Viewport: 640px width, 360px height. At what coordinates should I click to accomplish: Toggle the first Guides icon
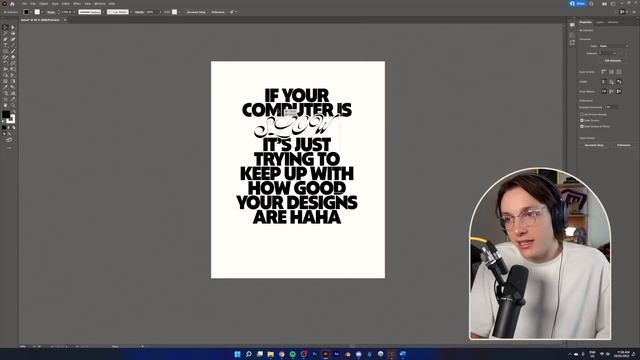pyautogui.click(x=604, y=82)
